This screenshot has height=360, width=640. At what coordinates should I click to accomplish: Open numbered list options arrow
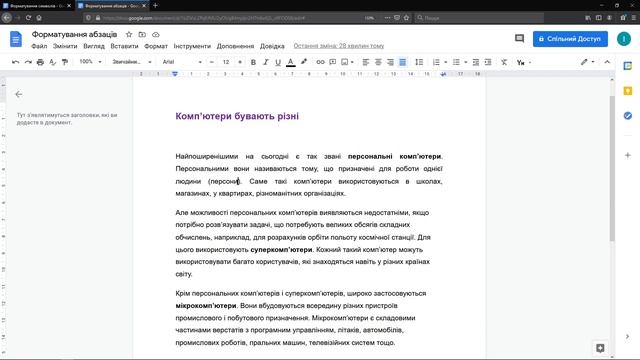point(446,62)
